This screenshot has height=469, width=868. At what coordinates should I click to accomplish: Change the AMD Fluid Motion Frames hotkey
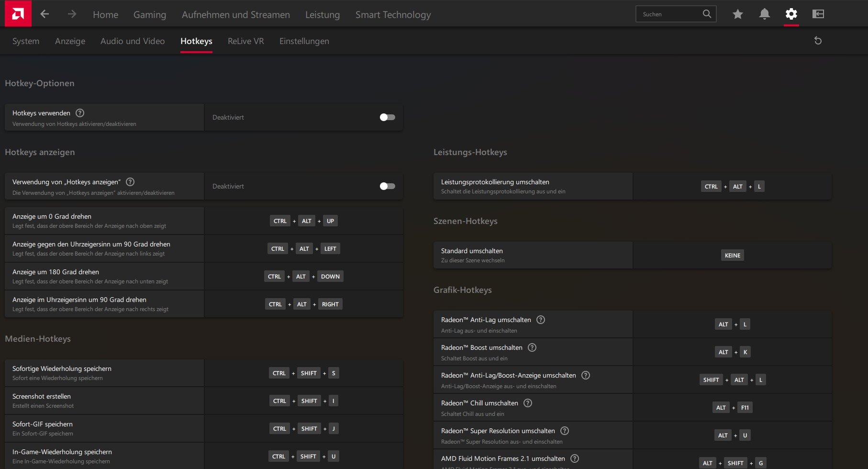[x=733, y=463]
